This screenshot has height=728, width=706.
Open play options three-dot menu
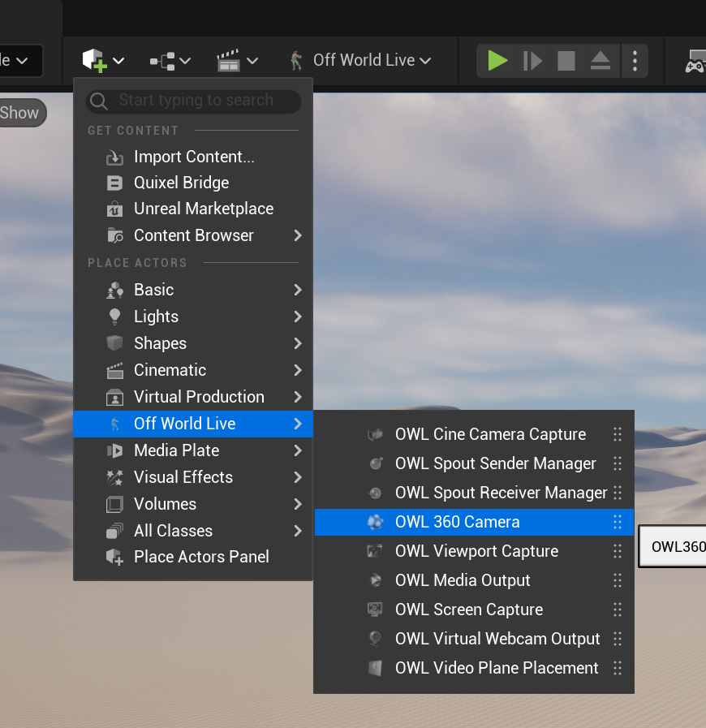coord(635,61)
